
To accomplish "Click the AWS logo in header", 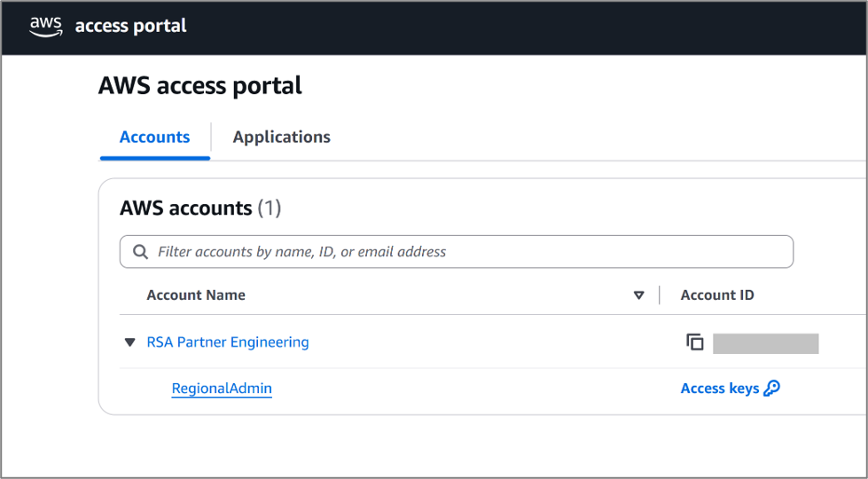I will [46, 27].
